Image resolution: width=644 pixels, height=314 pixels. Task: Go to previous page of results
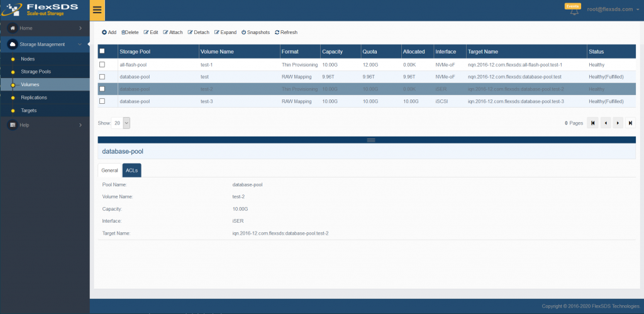point(606,123)
